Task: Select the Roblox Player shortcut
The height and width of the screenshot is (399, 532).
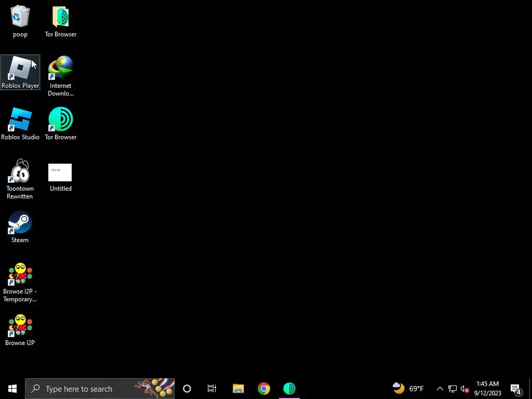Action: coord(20,72)
